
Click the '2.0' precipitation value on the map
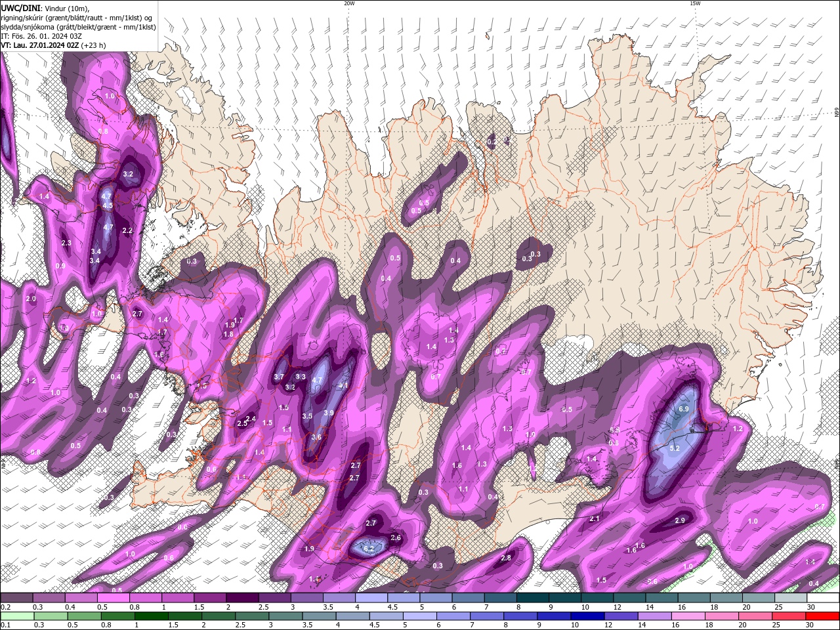[x=31, y=299]
